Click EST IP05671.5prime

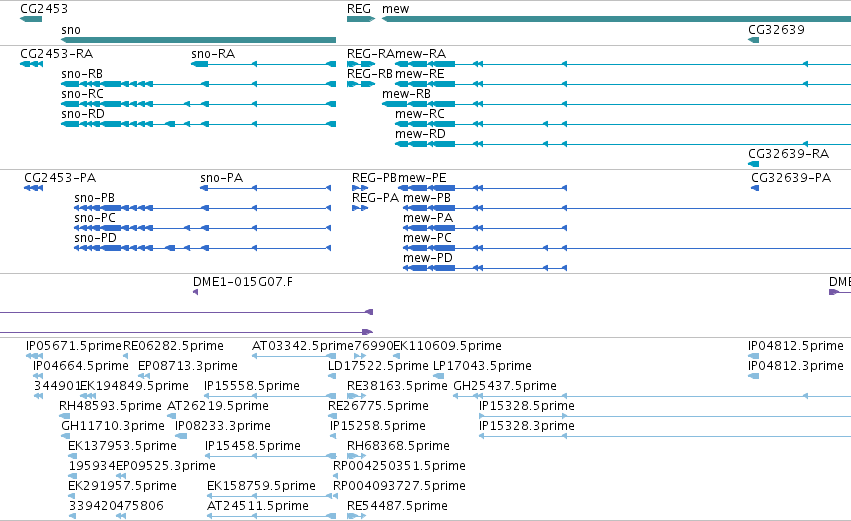tap(74, 346)
